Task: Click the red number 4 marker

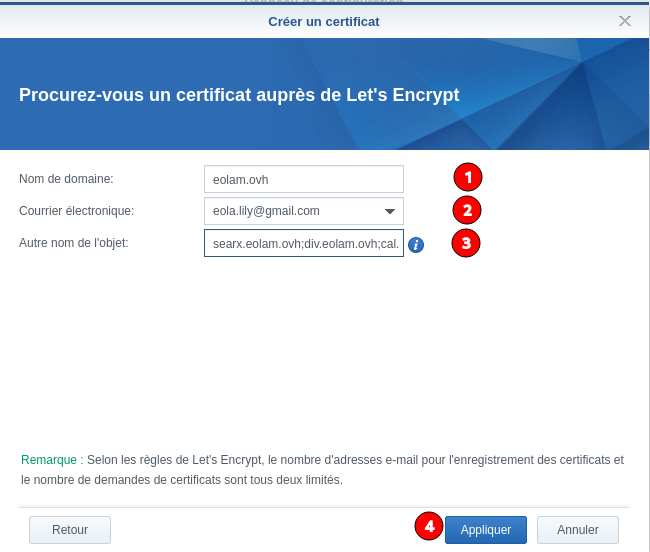Action: (429, 526)
